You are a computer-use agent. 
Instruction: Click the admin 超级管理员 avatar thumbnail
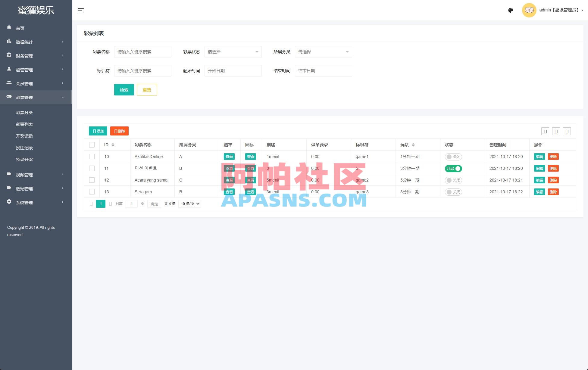(529, 10)
